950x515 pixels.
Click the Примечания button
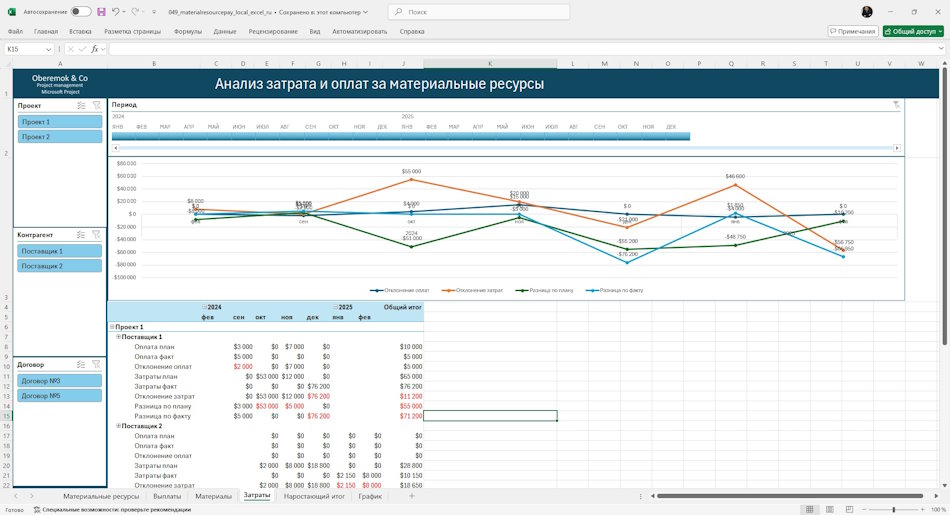(853, 32)
